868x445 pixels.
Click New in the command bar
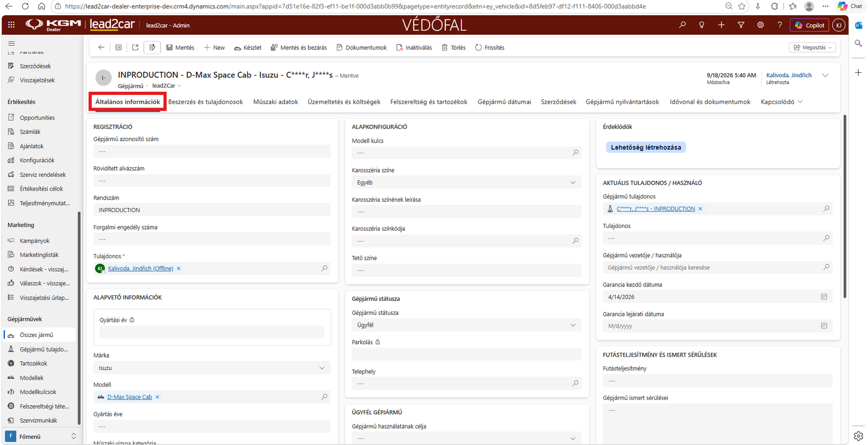pos(214,48)
